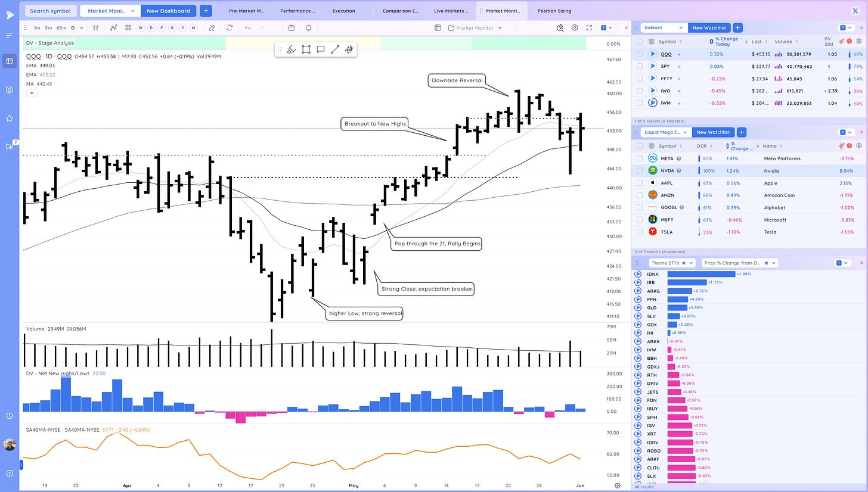Select the brush drawing tool
The image size is (868, 492).
[x=292, y=49]
